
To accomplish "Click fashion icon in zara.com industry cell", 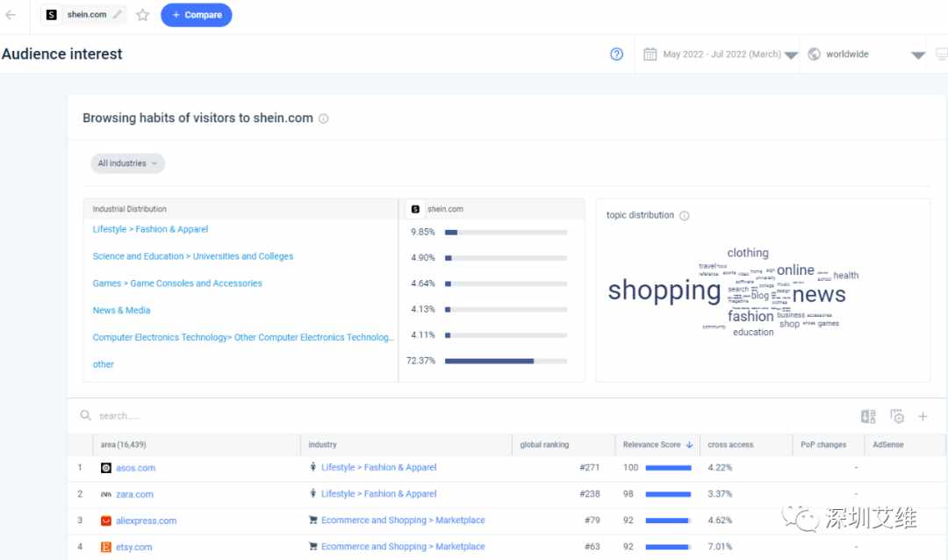I will 312,493.
